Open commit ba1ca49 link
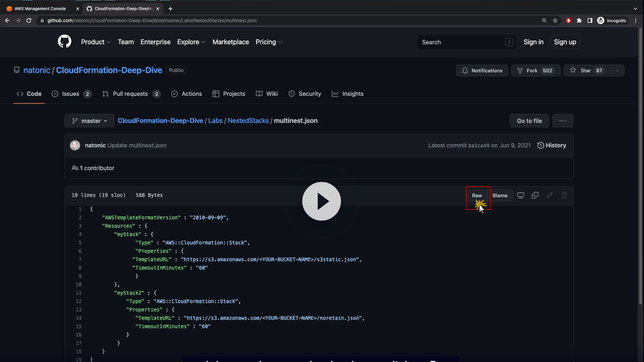The height and width of the screenshot is (362, 644). pyautogui.click(x=479, y=145)
